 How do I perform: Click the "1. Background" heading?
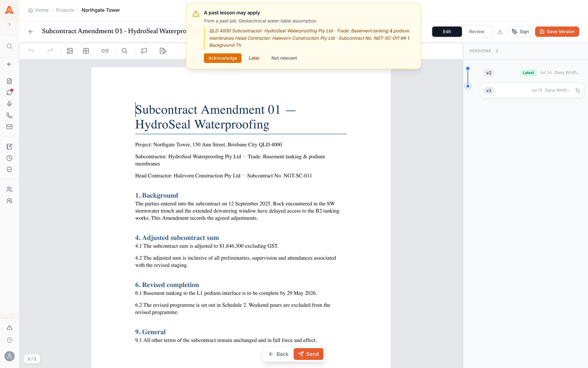click(157, 195)
